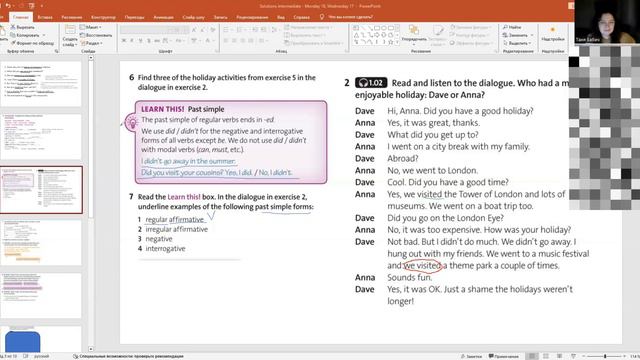Open the Вид ribbon tab
The width and height of the screenshot is (640, 360).
click(x=281, y=17)
